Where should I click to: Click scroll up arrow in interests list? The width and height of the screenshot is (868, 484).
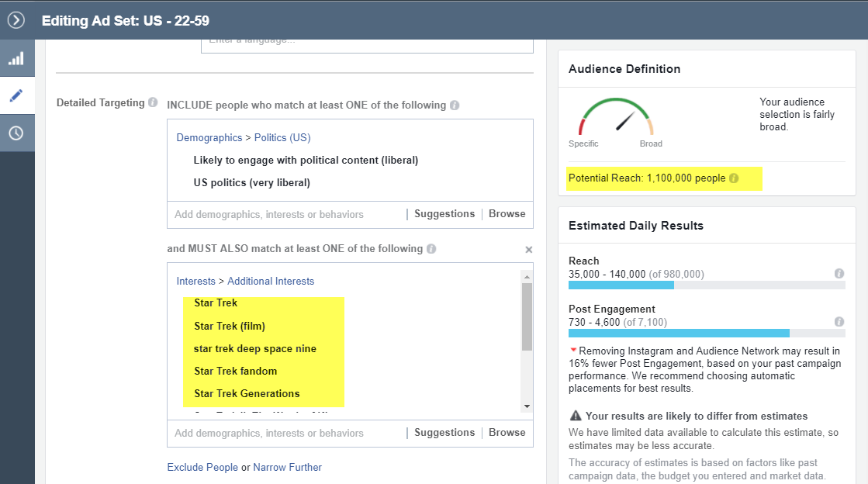pos(527,276)
